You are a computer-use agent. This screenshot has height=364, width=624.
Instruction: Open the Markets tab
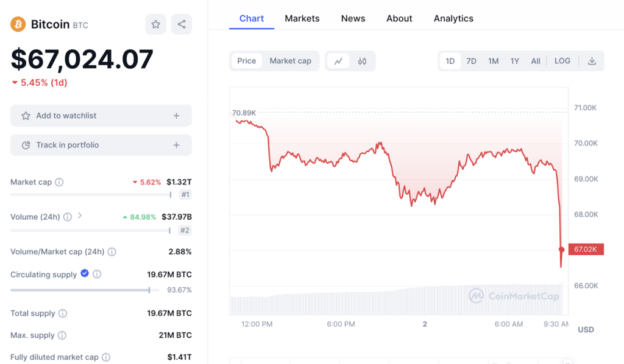(x=302, y=18)
